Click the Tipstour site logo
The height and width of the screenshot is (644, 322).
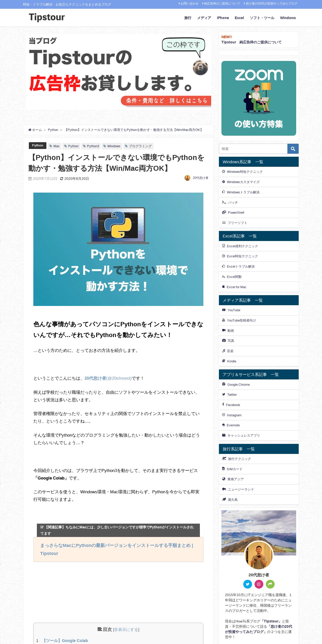pos(47,17)
